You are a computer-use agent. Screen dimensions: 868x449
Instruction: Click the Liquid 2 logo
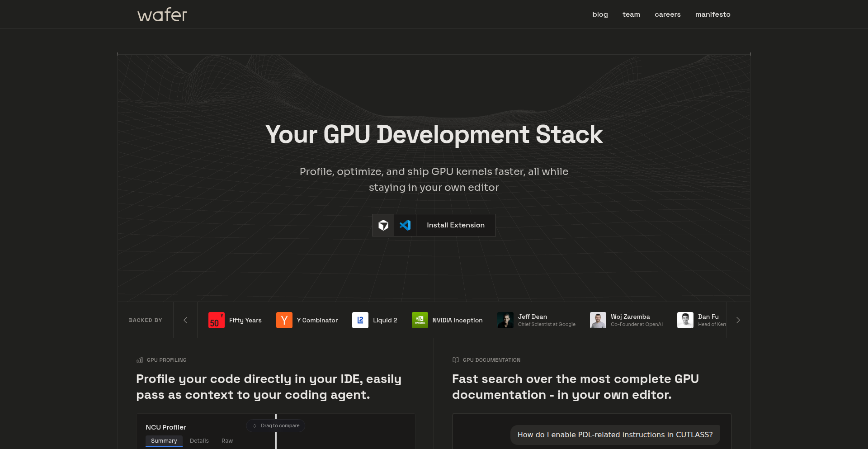360,320
